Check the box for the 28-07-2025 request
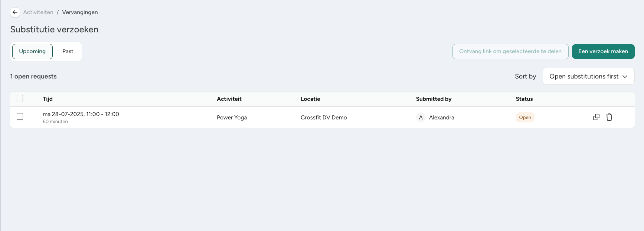644x231 pixels. (x=20, y=117)
